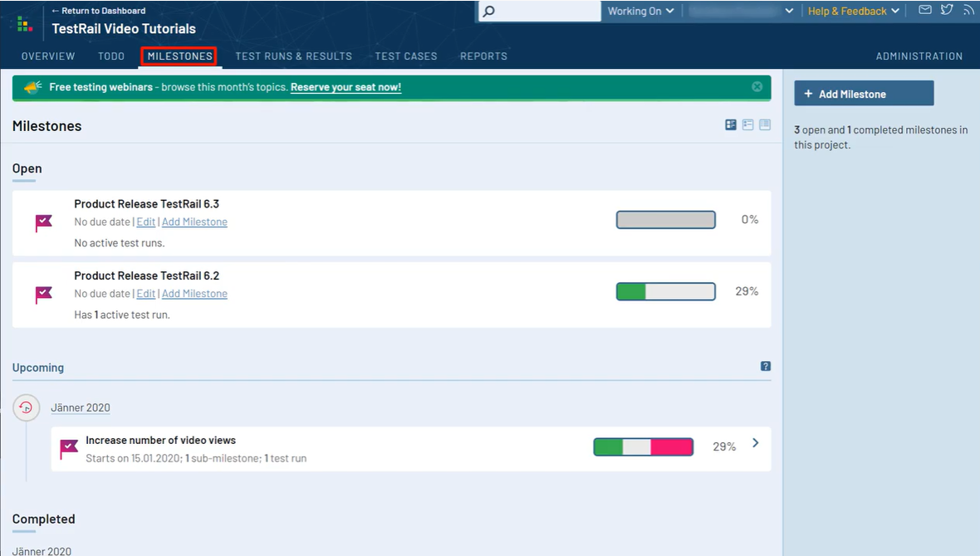Open the Test Cases tab
Screen dimensions: 980x556
tap(406, 56)
